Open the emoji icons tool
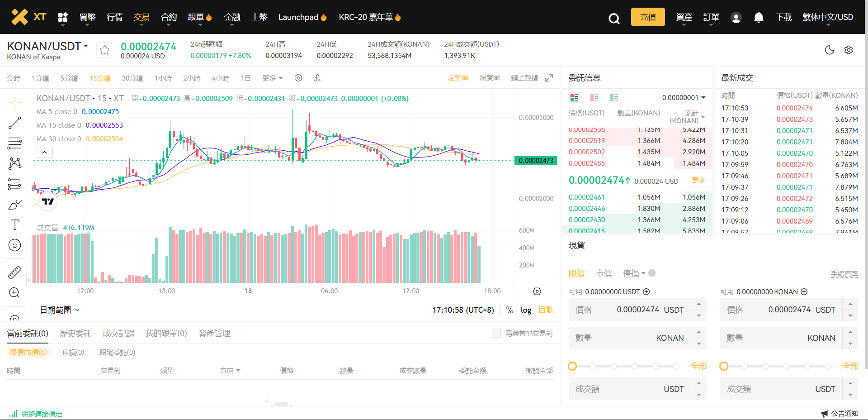This screenshot has height=420, width=868. pyautogui.click(x=15, y=245)
